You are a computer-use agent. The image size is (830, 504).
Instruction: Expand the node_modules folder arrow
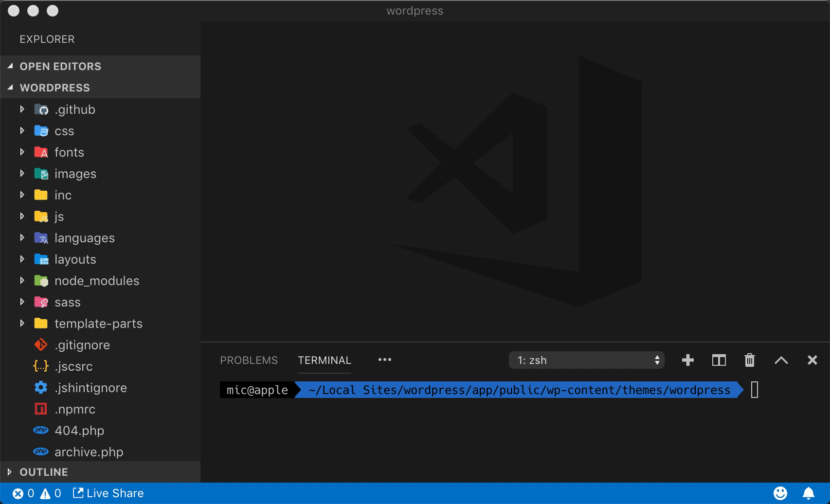coord(22,281)
